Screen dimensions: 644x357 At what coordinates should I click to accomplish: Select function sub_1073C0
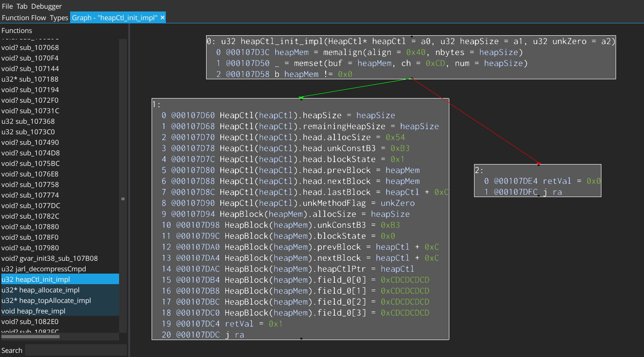click(28, 132)
